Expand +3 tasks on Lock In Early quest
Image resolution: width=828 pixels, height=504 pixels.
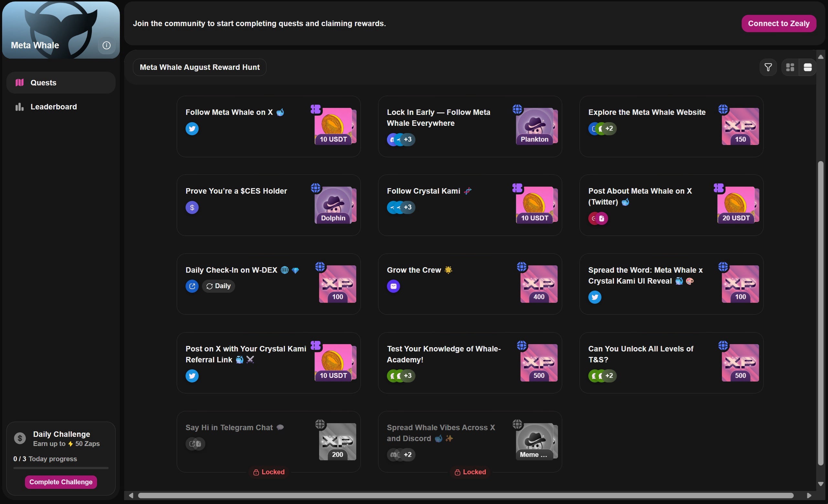[x=407, y=139]
